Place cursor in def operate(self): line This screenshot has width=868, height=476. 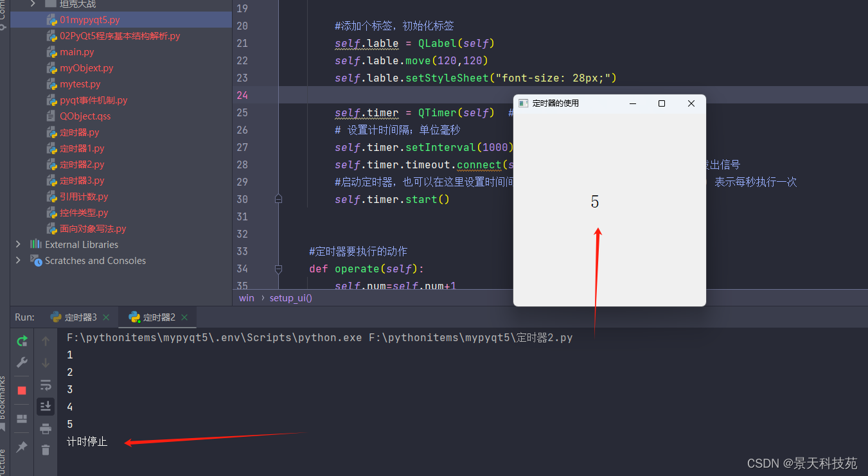[x=367, y=269]
